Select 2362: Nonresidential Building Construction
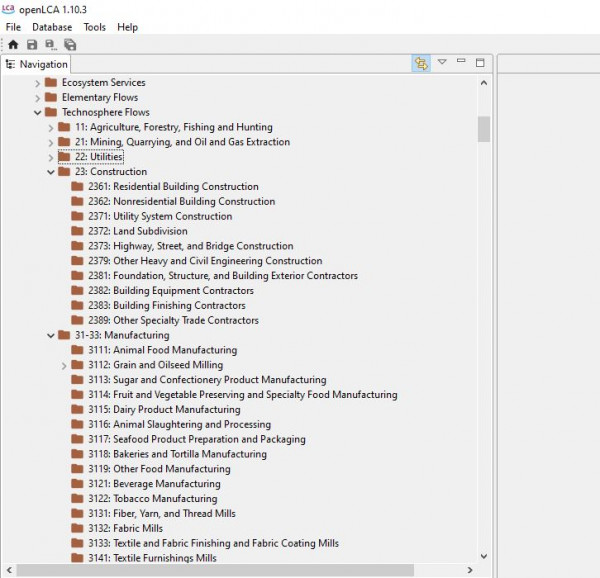Screen dimensions: 600x578 pos(181,202)
